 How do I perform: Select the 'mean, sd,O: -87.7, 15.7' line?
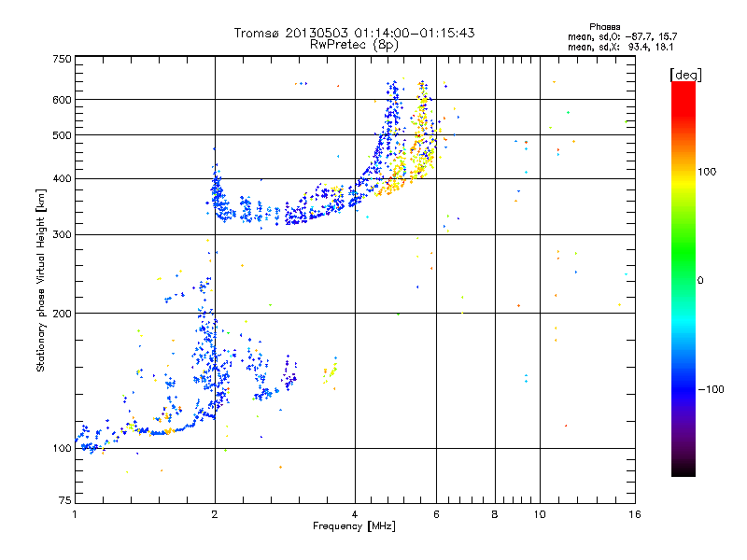tap(622, 36)
